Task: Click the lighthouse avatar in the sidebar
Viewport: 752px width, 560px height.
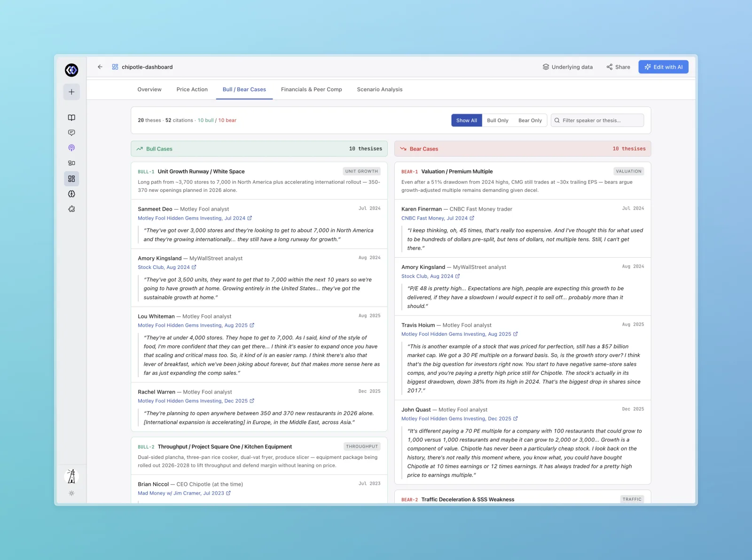Action: pos(71,476)
